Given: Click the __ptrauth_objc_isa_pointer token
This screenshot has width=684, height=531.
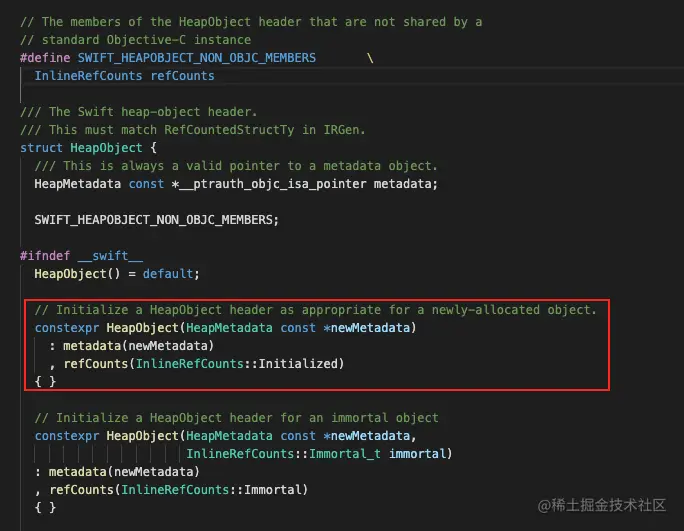Looking at the screenshot, I should 273,184.
